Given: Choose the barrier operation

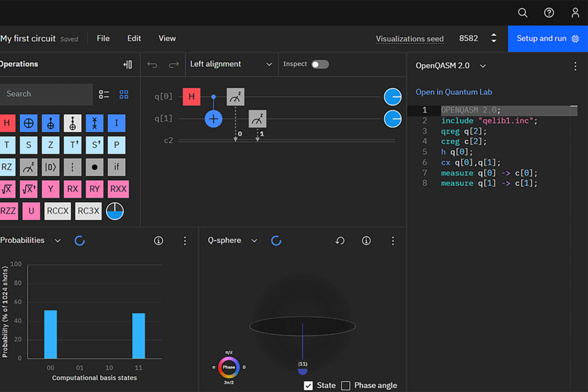Looking at the screenshot, I should [x=72, y=167].
